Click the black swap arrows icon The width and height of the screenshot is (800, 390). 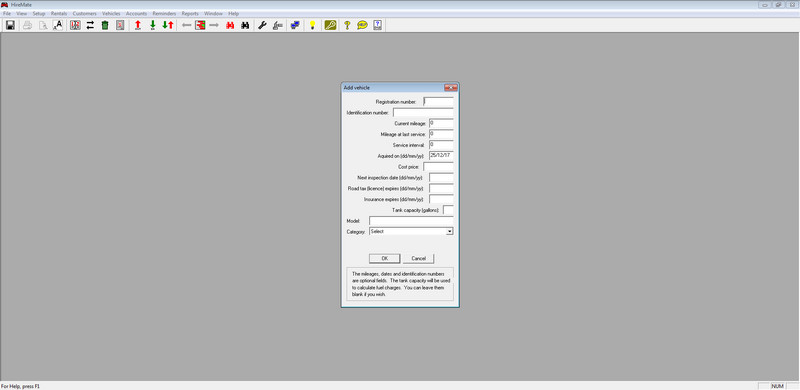point(90,25)
